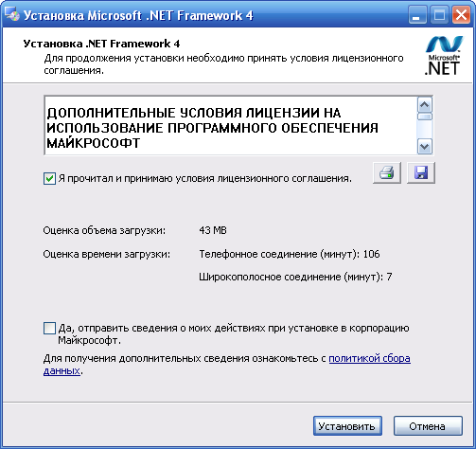Click the 'Установка .NET Framework 4' heading
Viewport: 476px width, 449px height.
point(101,44)
